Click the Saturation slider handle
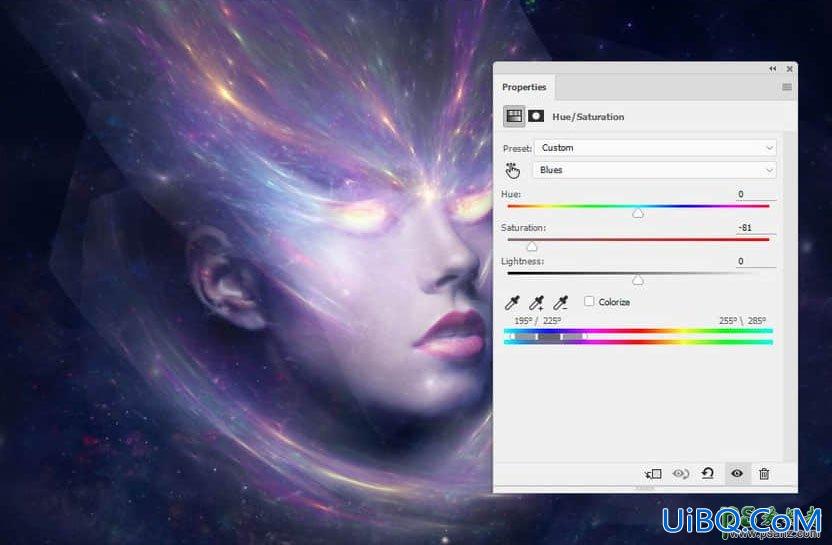 [x=532, y=247]
